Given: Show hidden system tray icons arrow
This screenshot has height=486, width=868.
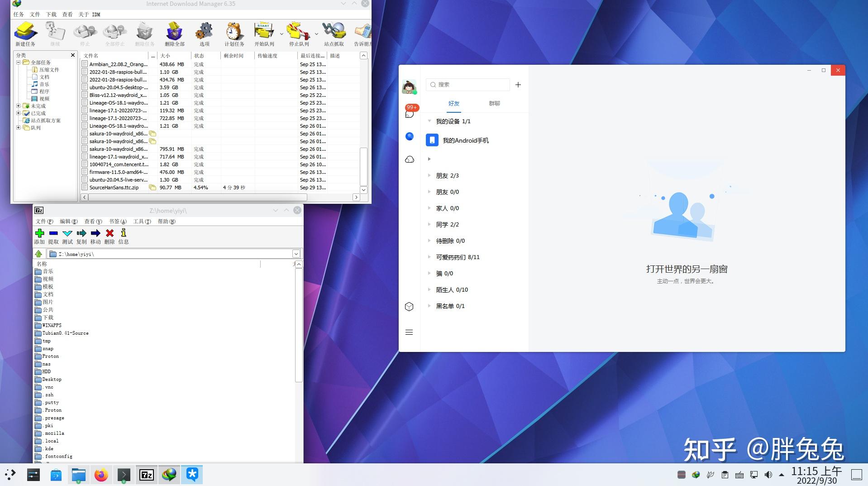Looking at the screenshot, I should click(782, 475).
